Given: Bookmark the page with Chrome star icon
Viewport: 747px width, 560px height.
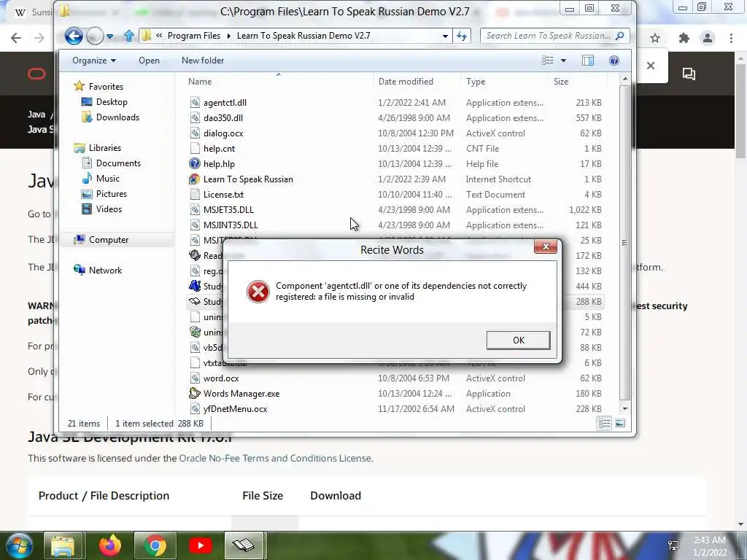Looking at the screenshot, I should click(x=655, y=38).
